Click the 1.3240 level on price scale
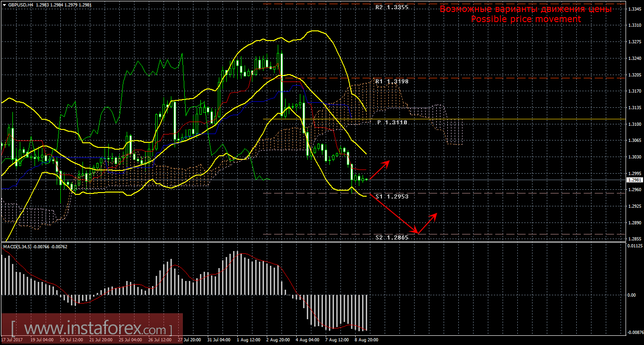The width and height of the screenshot is (644, 345). point(635,58)
